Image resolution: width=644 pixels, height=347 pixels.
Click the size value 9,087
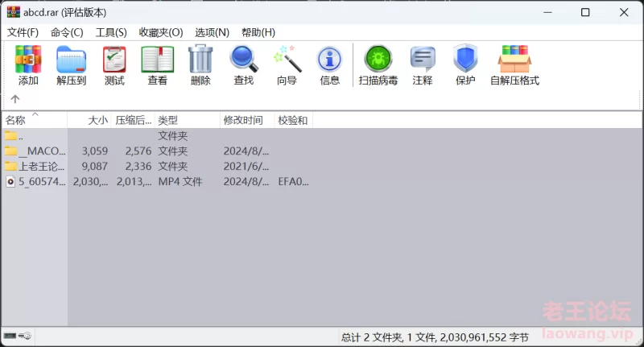pyautogui.click(x=95, y=166)
